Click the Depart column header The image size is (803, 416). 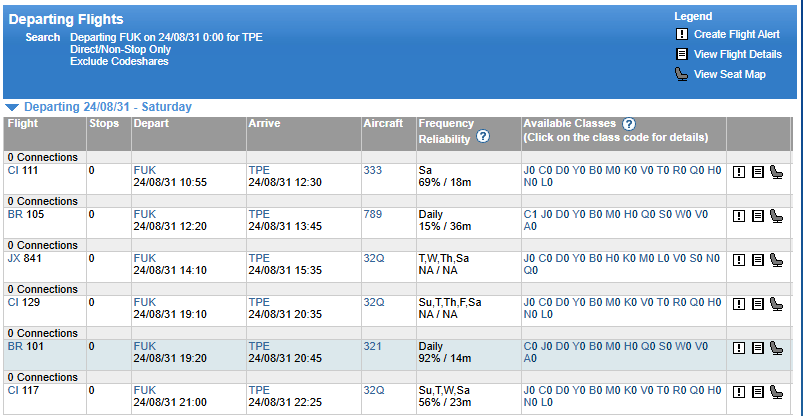pos(152,124)
